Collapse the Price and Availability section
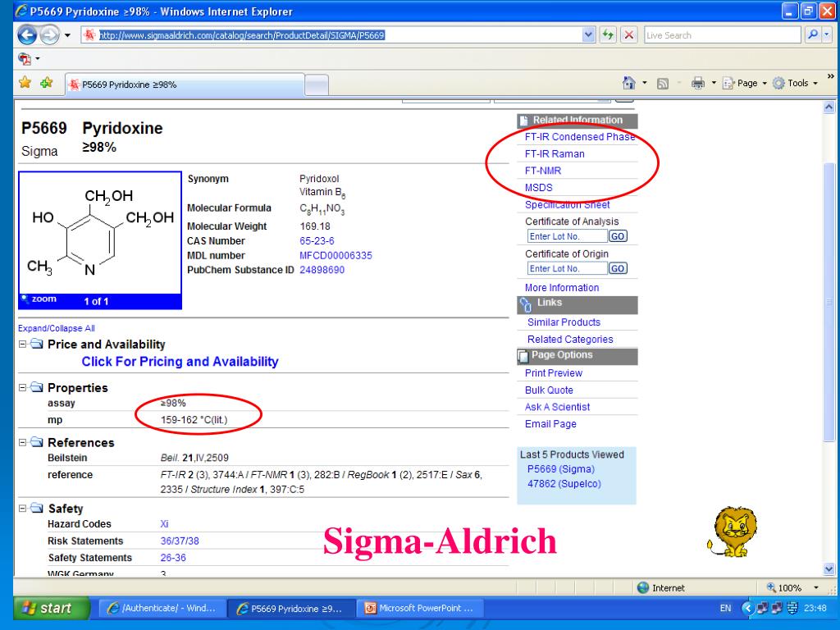840x630 pixels. pyautogui.click(x=22, y=344)
